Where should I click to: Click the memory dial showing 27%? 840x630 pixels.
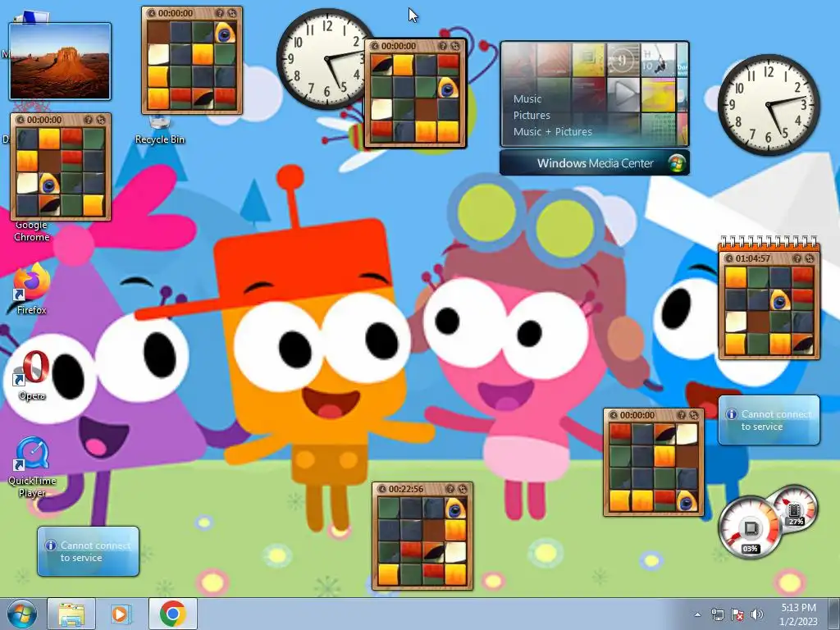coord(795,507)
